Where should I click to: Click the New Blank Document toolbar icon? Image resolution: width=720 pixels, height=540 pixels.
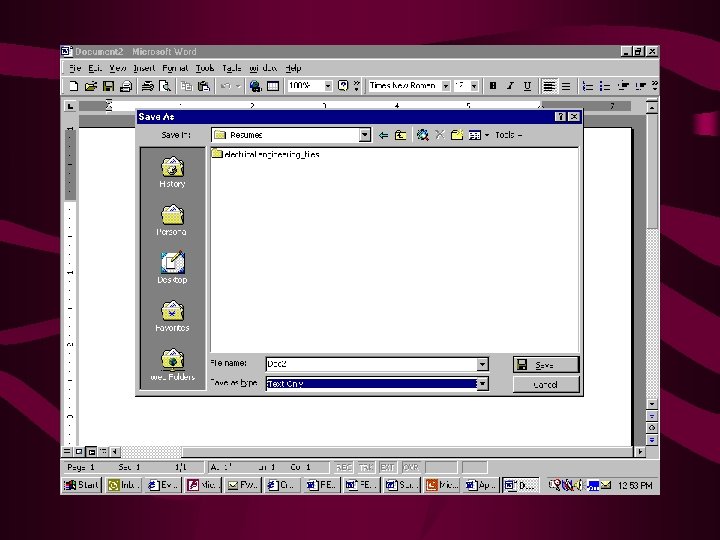tap(73, 86)
